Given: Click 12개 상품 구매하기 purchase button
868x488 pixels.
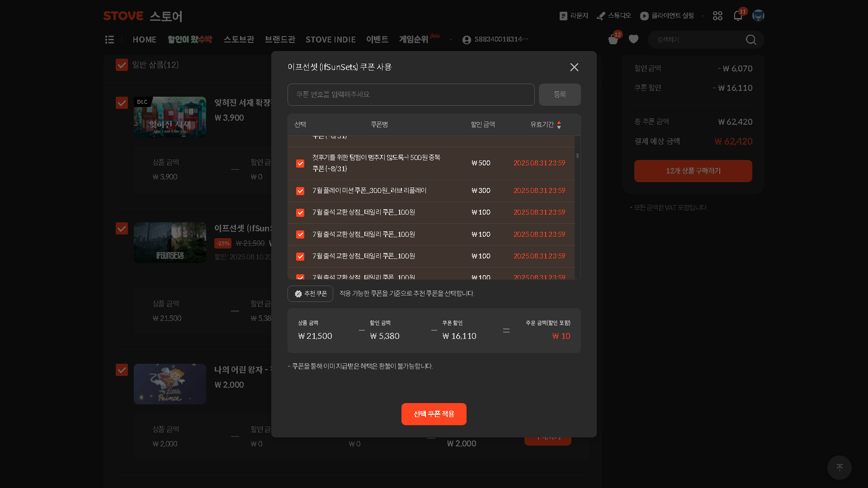Looking at the screenshot, I should point(693,171).
